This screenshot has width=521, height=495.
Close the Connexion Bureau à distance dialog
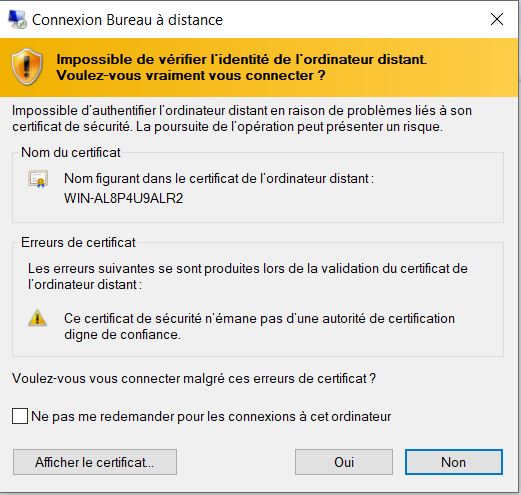click(497, 19)
